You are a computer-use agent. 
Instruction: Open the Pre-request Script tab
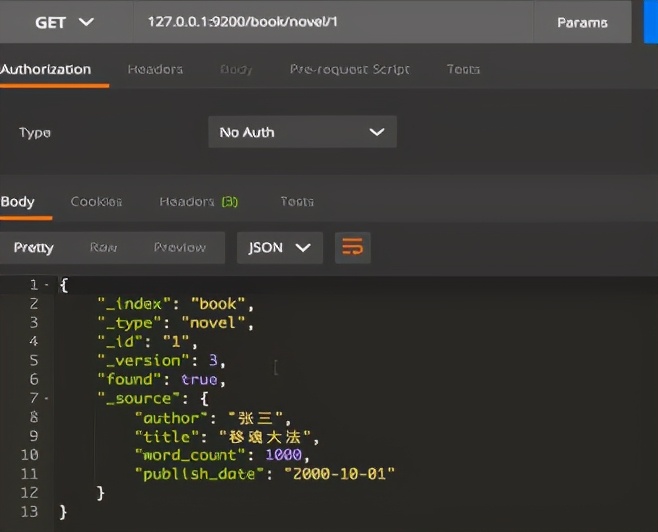point(350,69)
